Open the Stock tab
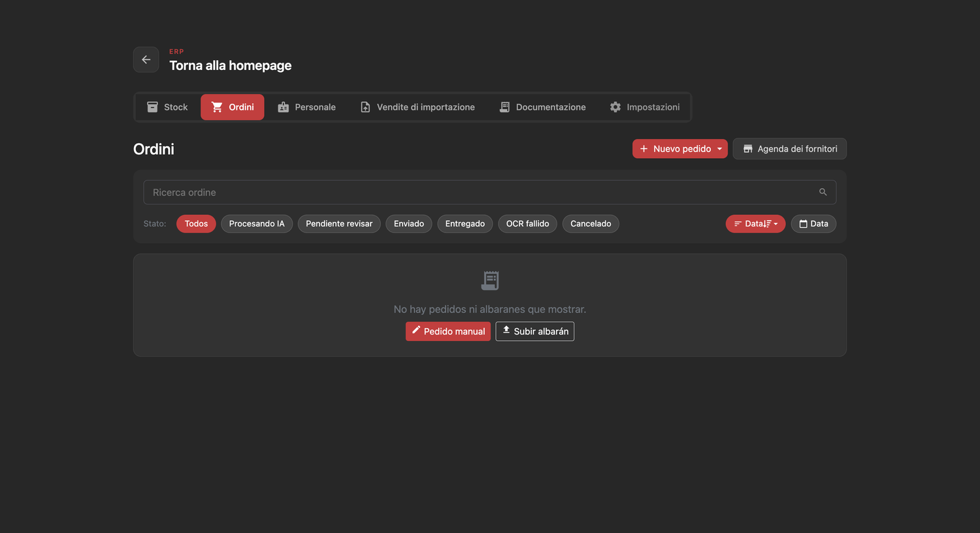This screenshot has height=533, width=980. pos(167,107)
